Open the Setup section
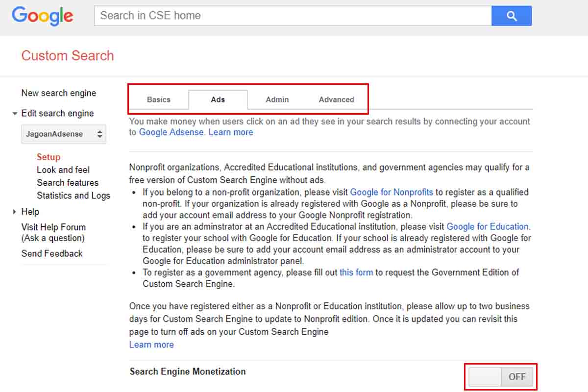This screenshot has height=392, width=588. pos(48,157)
